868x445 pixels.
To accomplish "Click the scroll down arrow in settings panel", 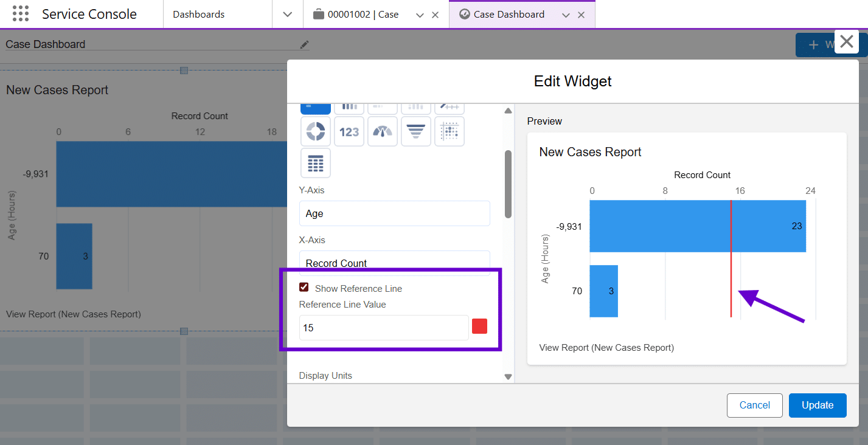I will point(509,377).
